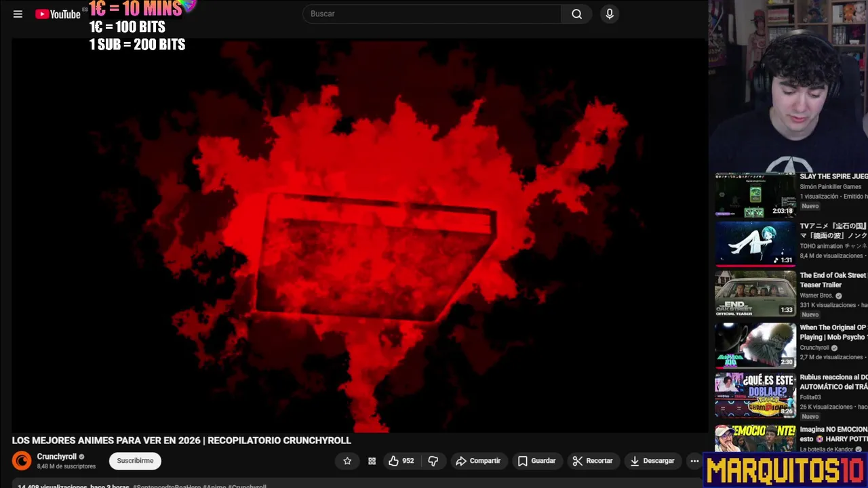Save video with Guardar button
868x488 pixels.
tap(536, 461)
